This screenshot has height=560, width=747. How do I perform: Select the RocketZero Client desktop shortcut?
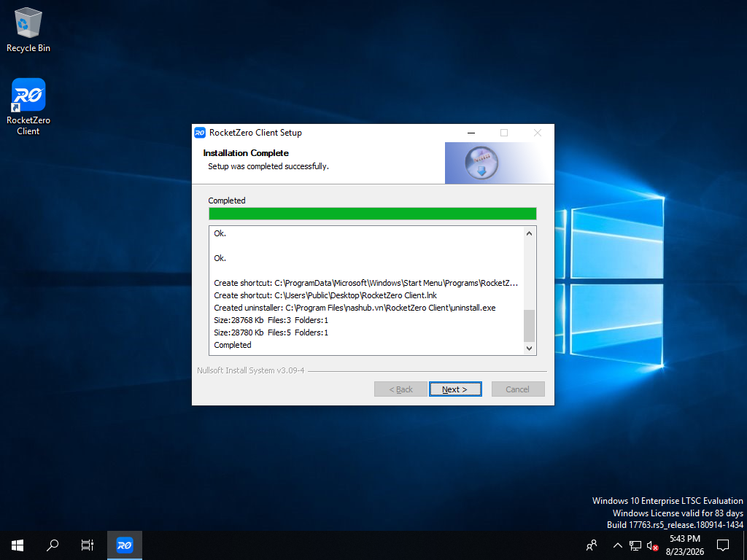click(28, 106)
